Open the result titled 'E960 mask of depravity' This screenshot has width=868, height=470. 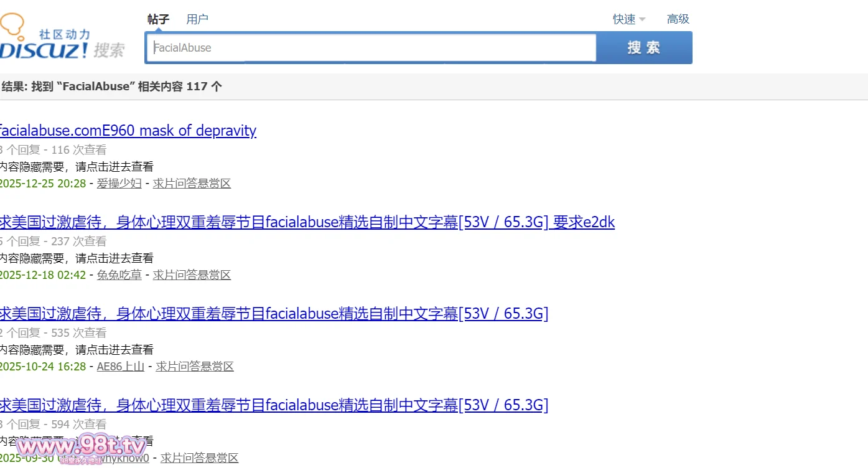click(x=127, y=131)
